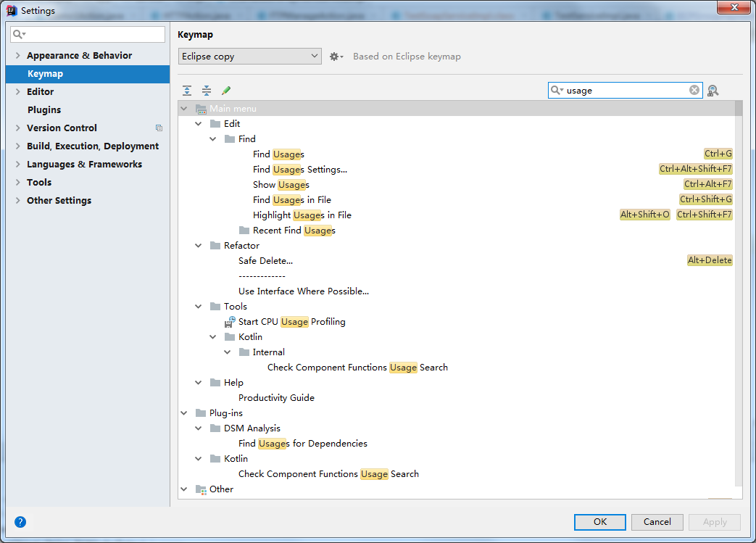Click the pencil Edit Shortcut icon
Image resolution: width=756 pixels, height=543 pixels.
click(226, 91)
